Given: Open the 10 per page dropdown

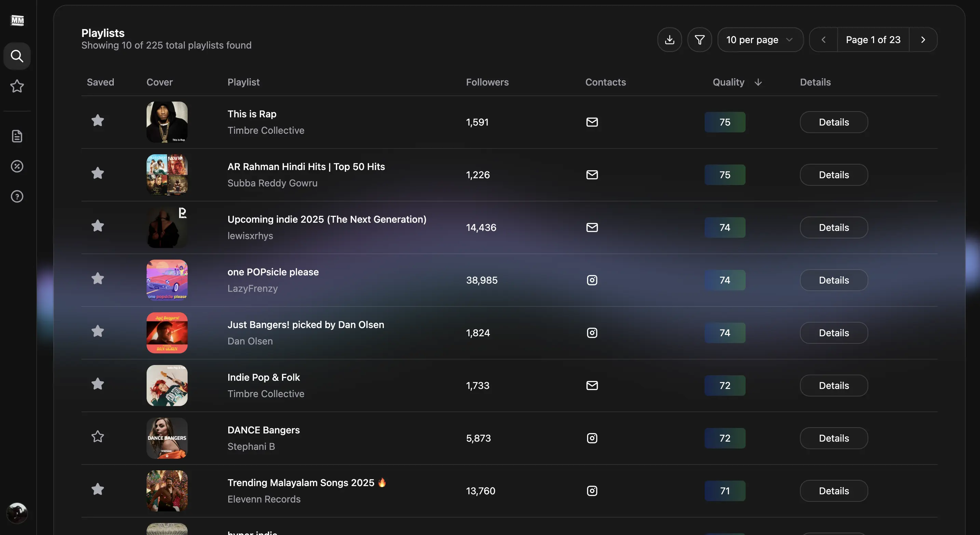Looking at the screenshot, I should [x=760, y=40].
